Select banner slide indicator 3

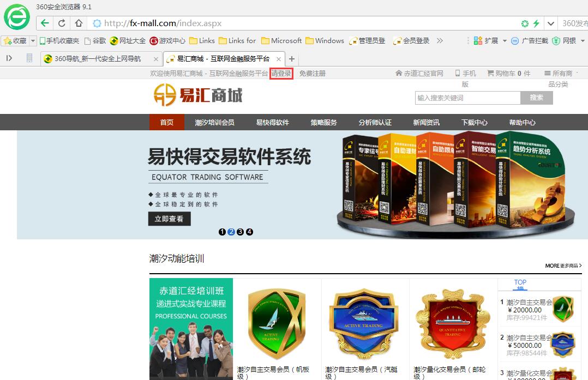240,232
